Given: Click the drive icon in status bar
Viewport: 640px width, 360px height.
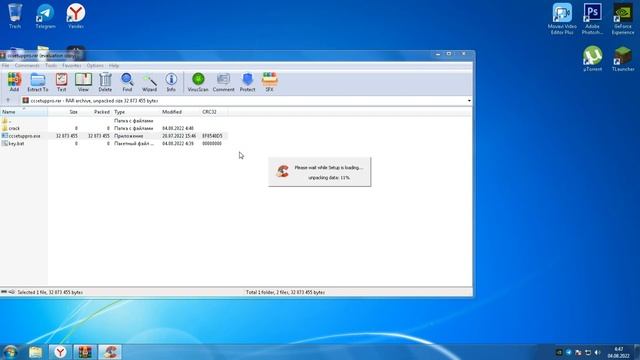Looking at the screenshot, I should pyautogui.click(x=4, y=292).
